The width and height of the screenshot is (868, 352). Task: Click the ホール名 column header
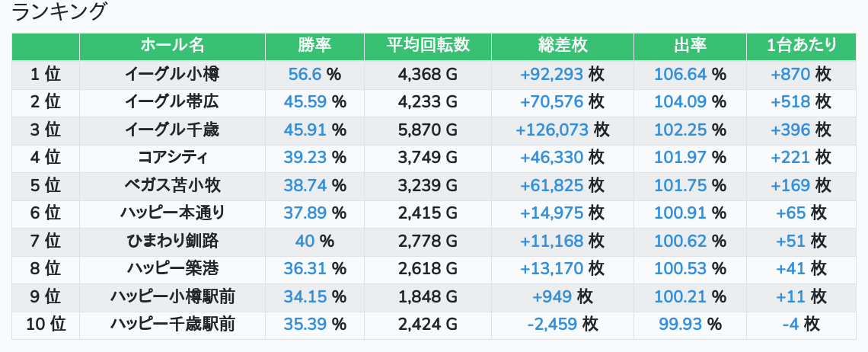click(172, 46)
